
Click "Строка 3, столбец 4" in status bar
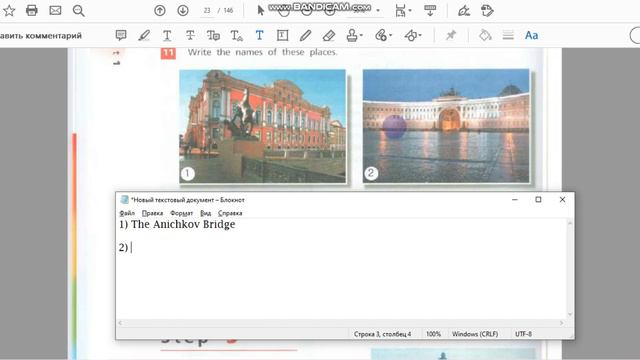382,334
